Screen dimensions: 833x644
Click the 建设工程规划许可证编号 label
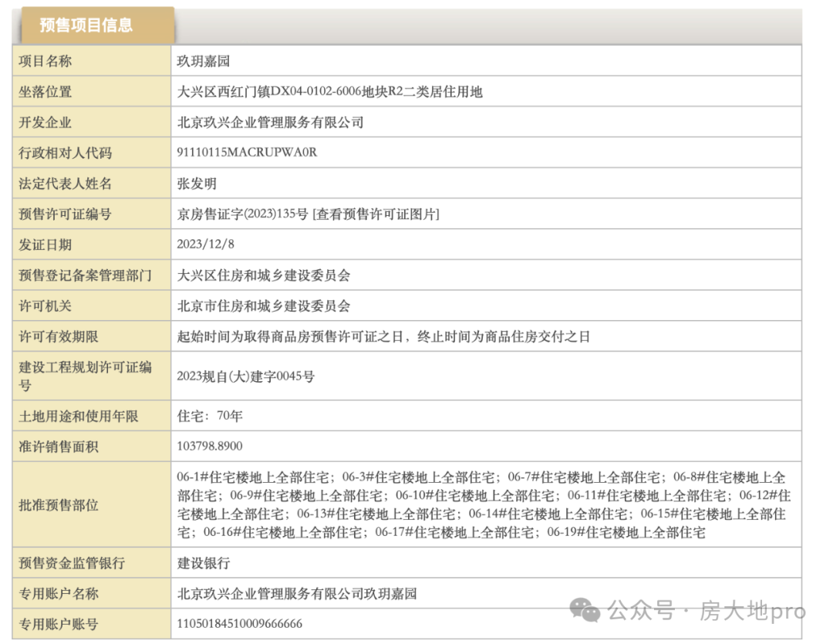[x=85, y=376]
